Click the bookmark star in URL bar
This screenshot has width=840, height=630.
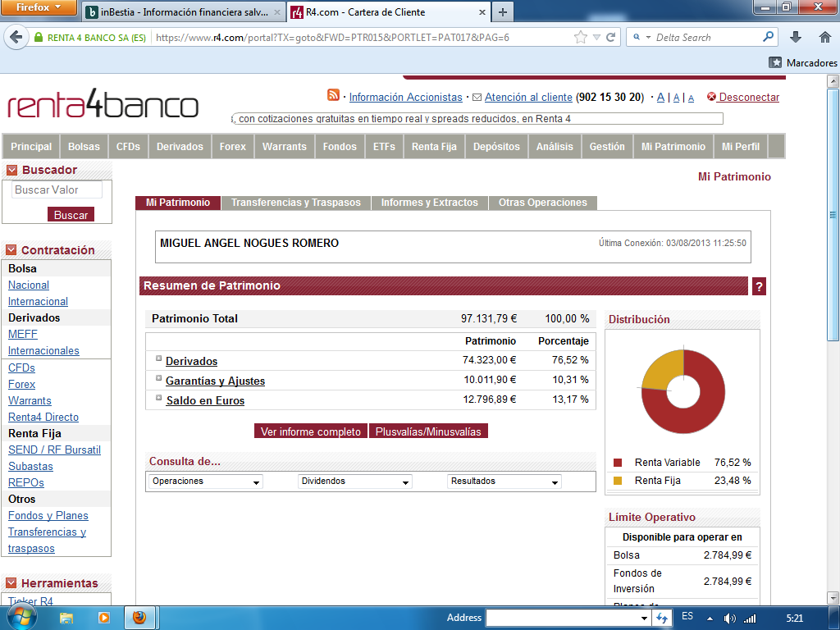pos(581,37)
